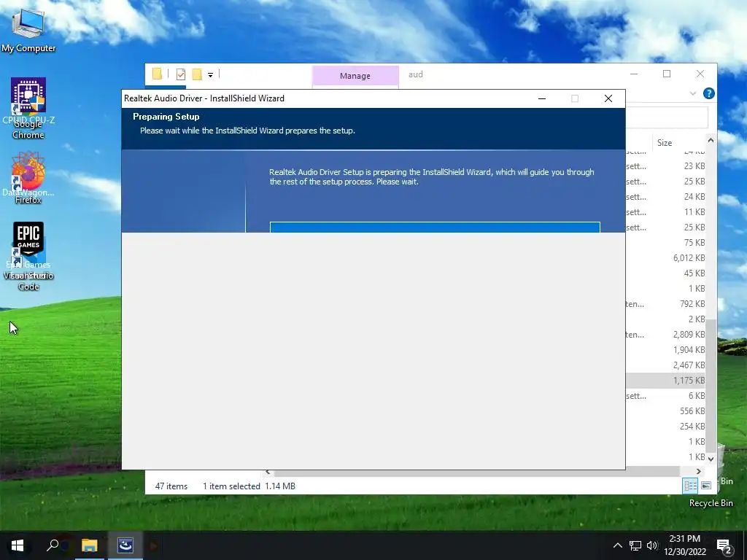Click the Explorer scroll down arrow
Viewport: 747px width, 560px height.
tap(711, 459)
